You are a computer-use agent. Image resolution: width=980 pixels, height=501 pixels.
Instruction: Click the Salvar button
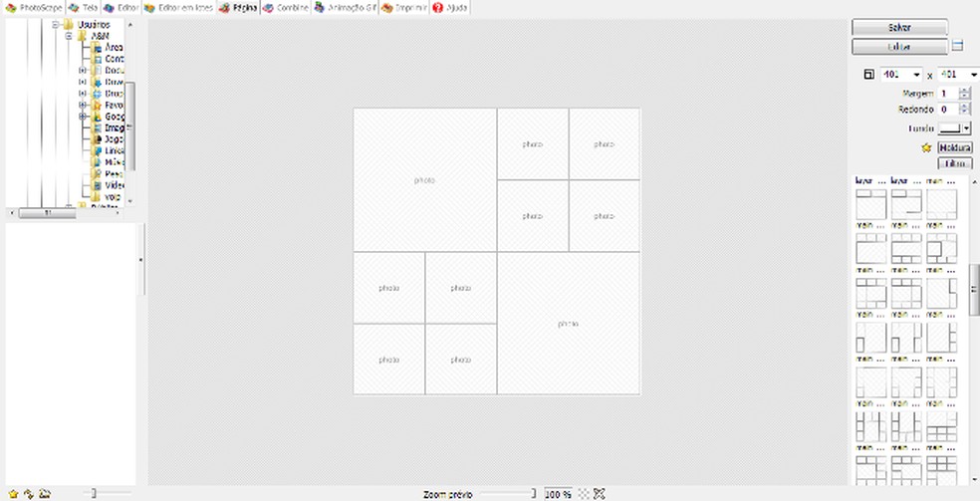click(899, 28)
